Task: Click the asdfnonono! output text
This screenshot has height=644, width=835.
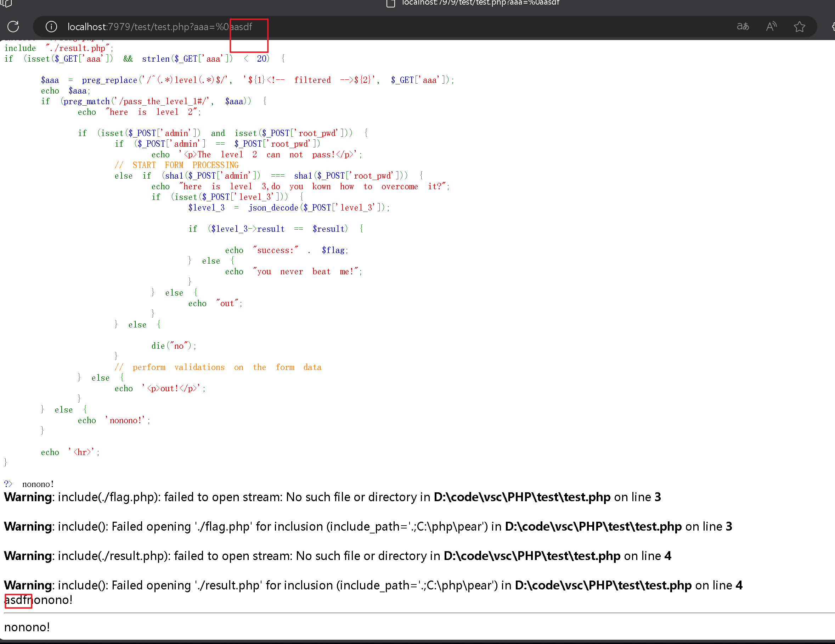Action: pyautogui.click(x=38, y=600)
